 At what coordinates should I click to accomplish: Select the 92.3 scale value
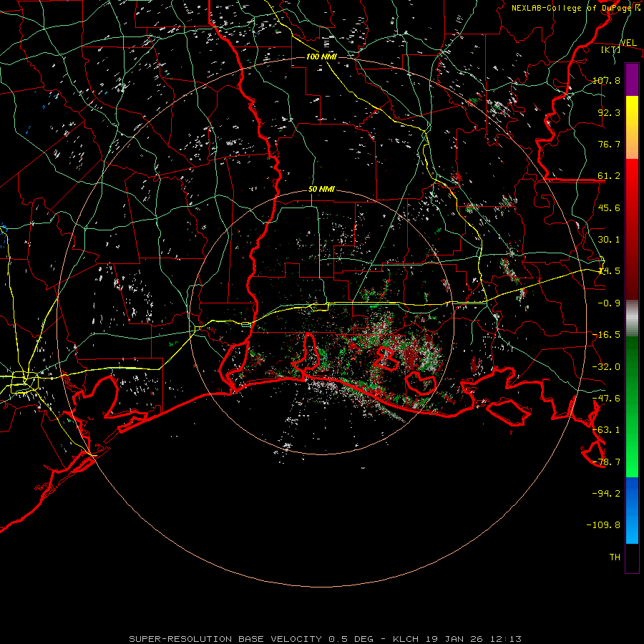[609, 112]
